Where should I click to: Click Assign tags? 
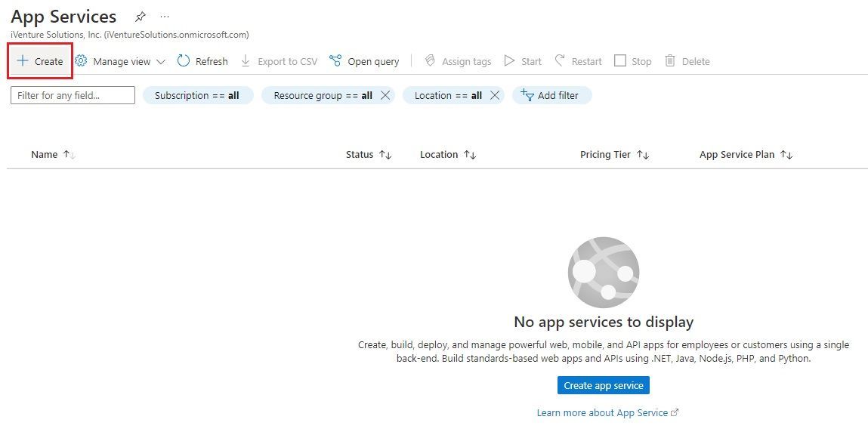pos(458,61)
